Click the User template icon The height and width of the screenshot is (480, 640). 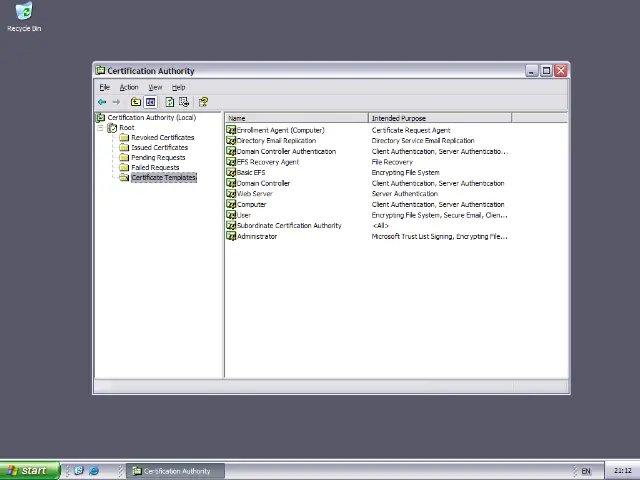click(231, 215)
